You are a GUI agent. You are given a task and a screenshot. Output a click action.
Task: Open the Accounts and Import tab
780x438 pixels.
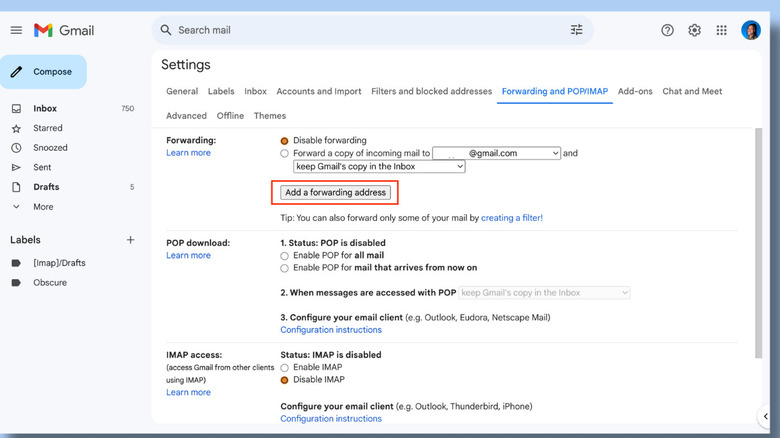[x=319, y=91]
